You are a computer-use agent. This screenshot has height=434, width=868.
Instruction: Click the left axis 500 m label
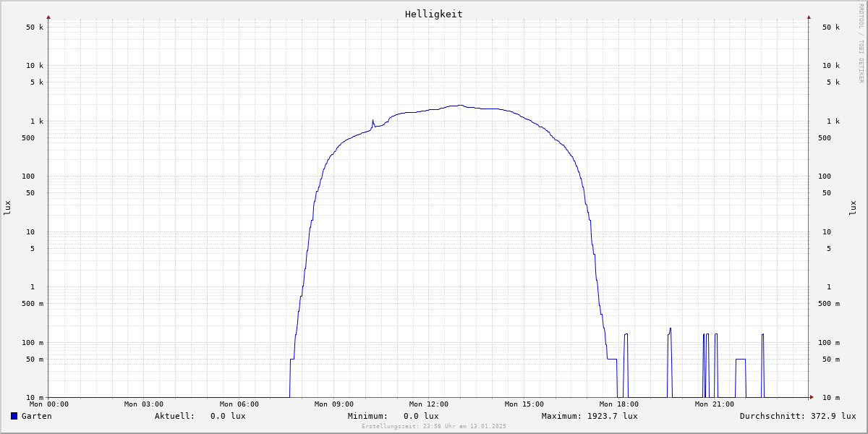33,304
